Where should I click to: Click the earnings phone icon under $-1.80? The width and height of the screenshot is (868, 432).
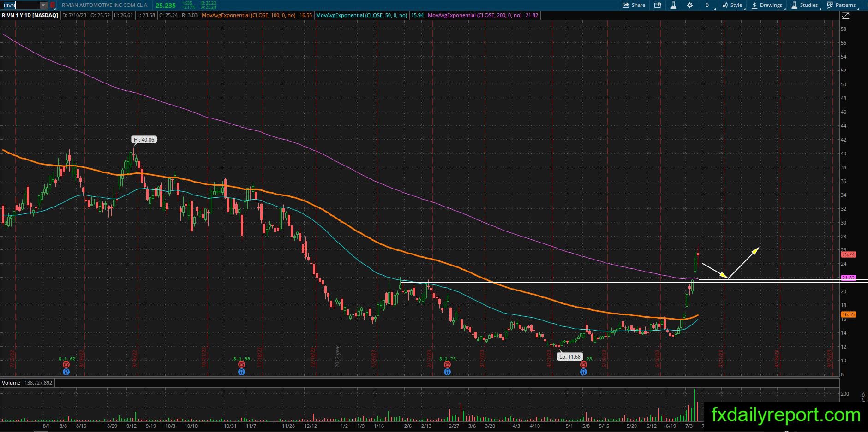241,365
